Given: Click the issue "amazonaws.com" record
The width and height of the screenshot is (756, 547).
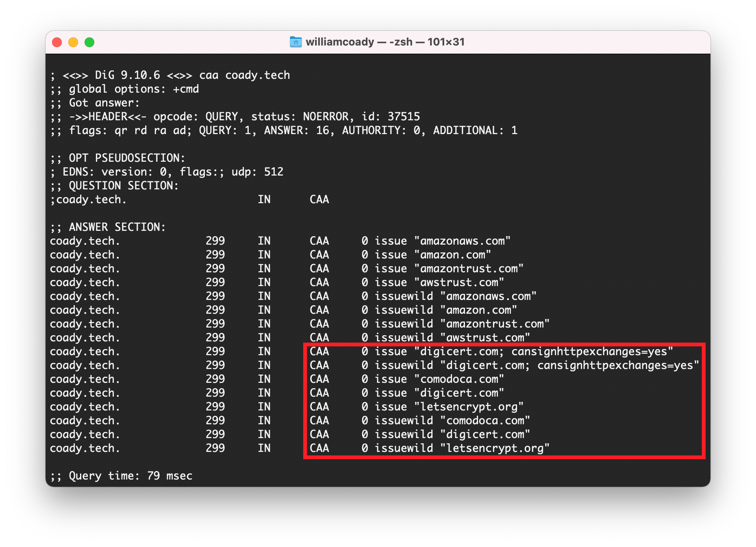Looking at the screenshot, I should pos(280,241).
